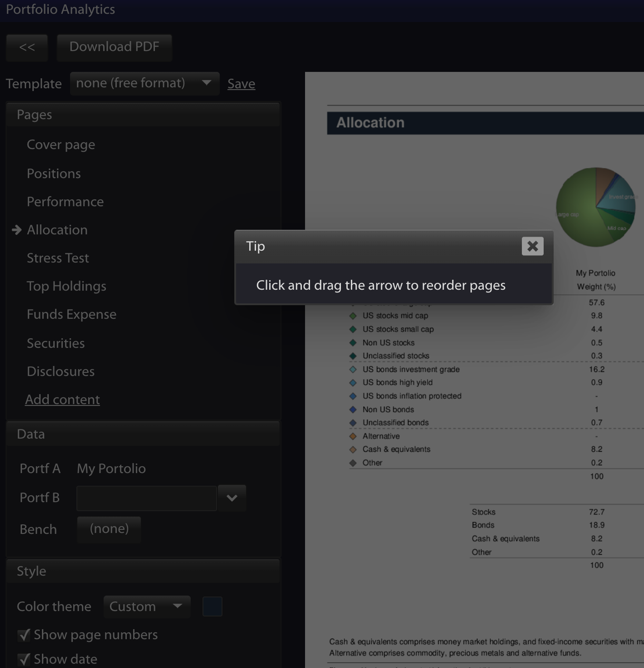Select the Allocation page

tap(57, 230)
